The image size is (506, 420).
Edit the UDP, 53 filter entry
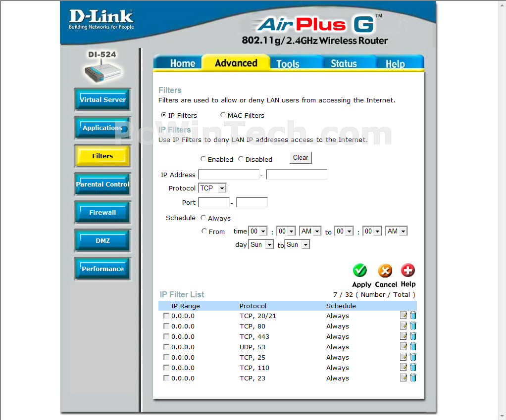pyautogui.click(x=404, y=346)
